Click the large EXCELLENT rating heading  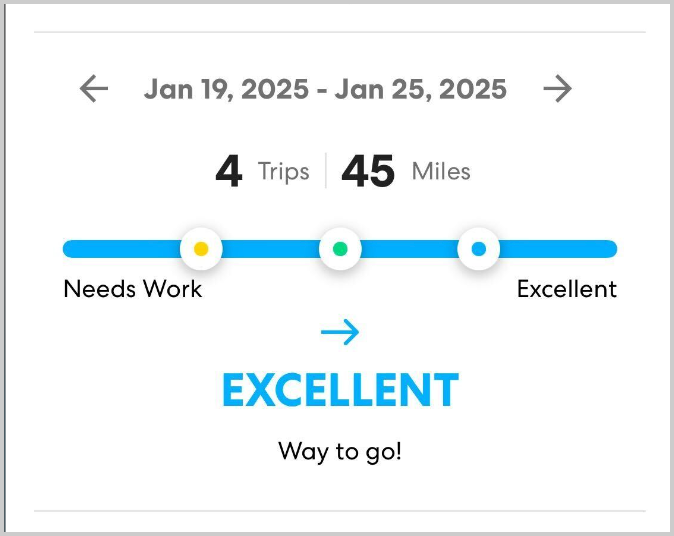point(340,390)
